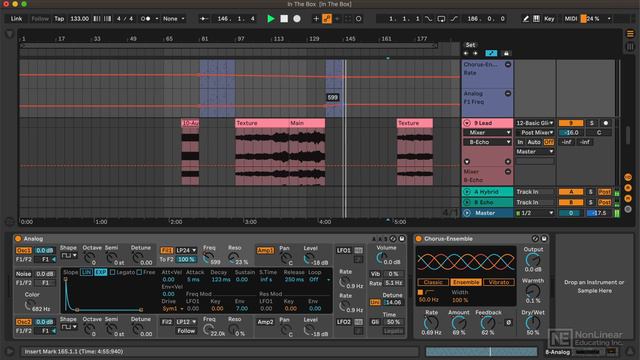This screenshot has height=360, width=640.
Task: Adjust the Chorus Feedback knob
Action: tap(487, 323)
